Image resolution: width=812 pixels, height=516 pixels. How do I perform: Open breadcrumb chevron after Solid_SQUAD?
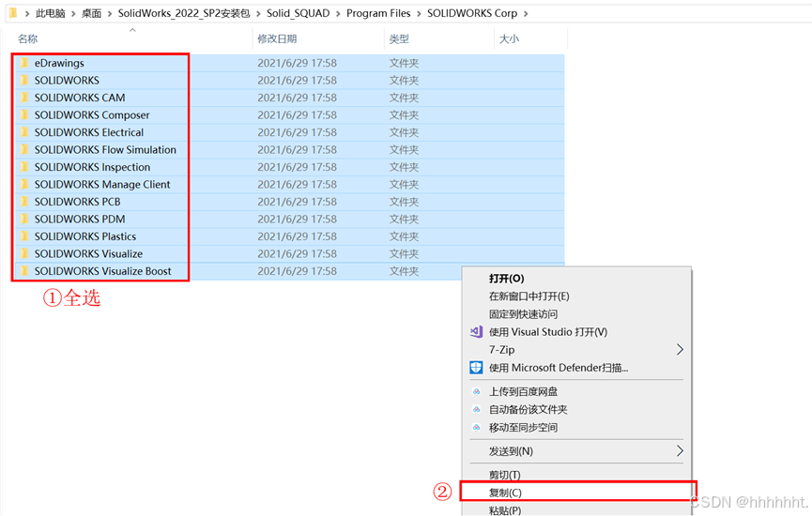click(x=338, y=14)
